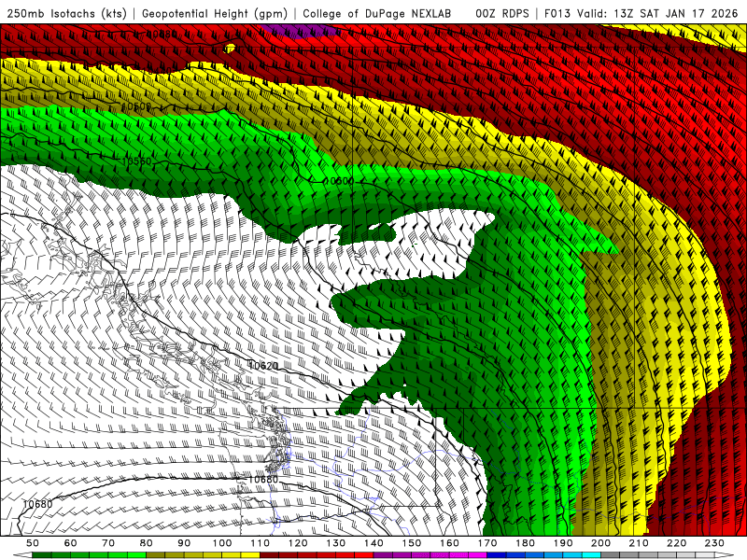
Task: Click the darkest green swatch below the 50 label
Action: click(42, 555)
